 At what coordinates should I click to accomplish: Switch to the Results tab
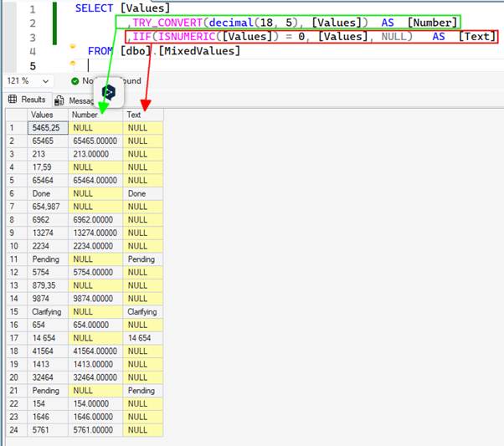pos(28,99)
